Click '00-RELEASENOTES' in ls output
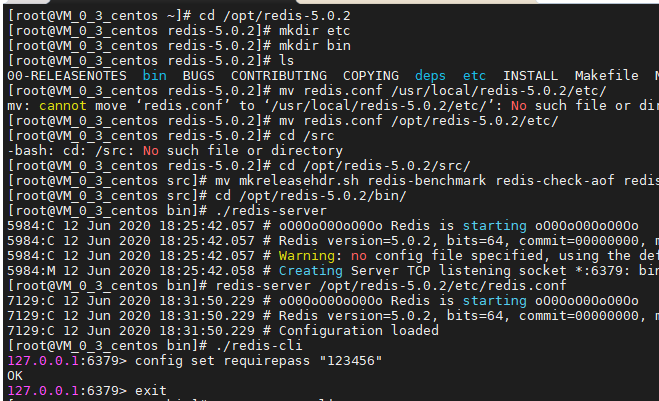Screen dimensions: 659x401 [67, 76]
